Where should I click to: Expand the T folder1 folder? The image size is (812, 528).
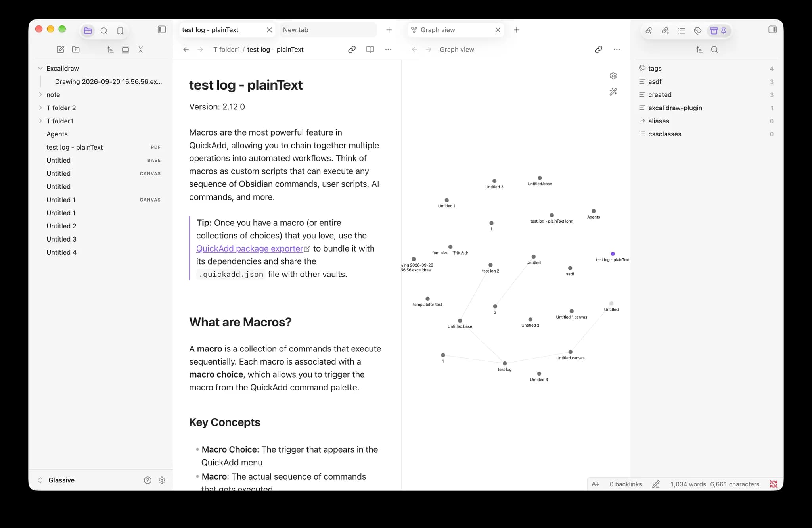click(x=40, y=121)
